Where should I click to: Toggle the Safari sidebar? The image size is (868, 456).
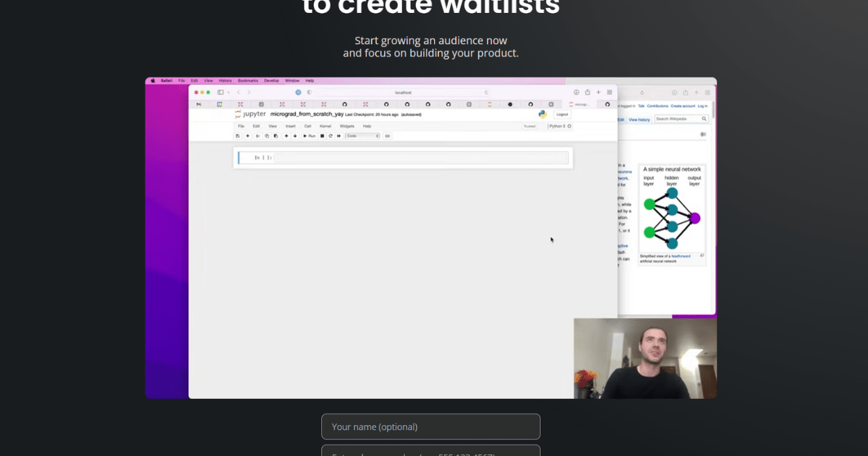click(220, 92)
